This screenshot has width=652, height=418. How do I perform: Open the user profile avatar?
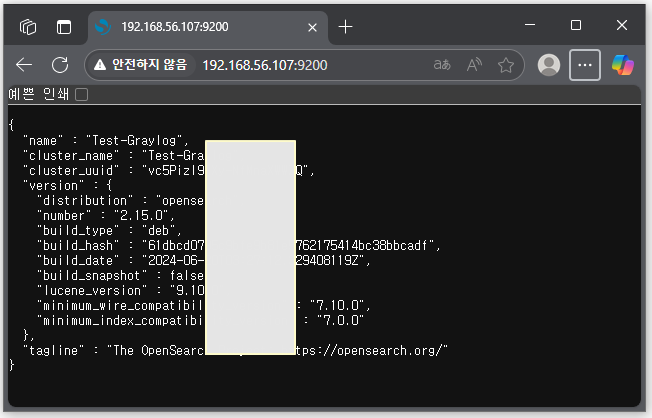[x=549, y=65]
